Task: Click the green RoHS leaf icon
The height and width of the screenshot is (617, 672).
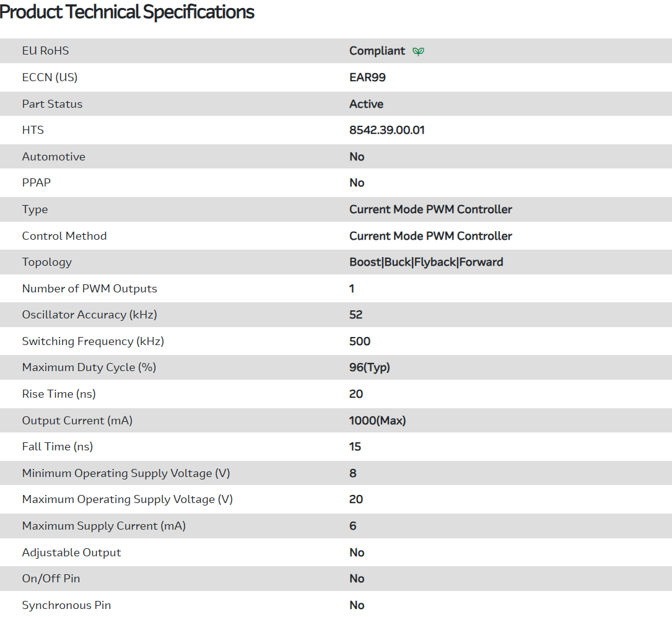Action: pos(418,51)
